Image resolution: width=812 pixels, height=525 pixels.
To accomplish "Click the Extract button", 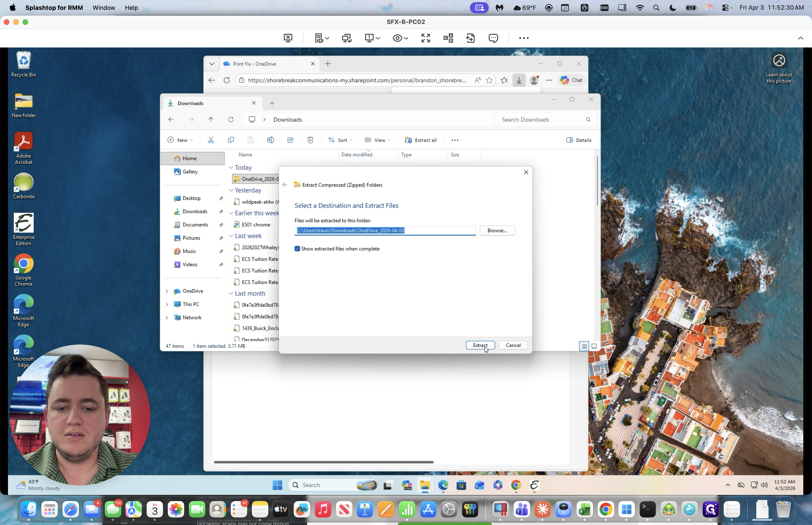I will click(x=480, y=345).
